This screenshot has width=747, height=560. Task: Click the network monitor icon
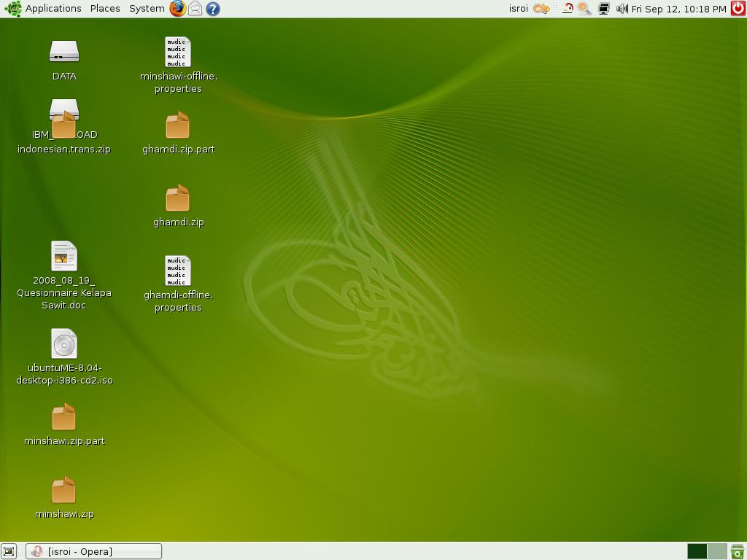(603, 9)
